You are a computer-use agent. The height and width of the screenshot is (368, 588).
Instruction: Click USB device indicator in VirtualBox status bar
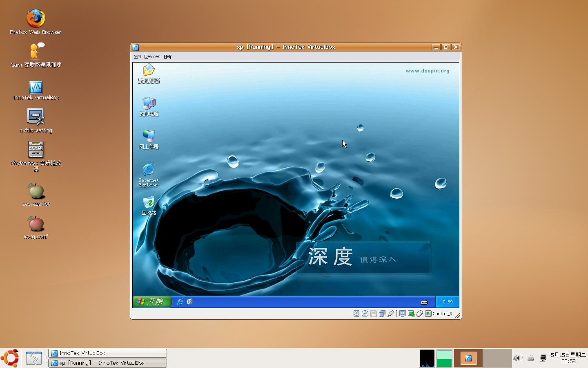[391, 314]
